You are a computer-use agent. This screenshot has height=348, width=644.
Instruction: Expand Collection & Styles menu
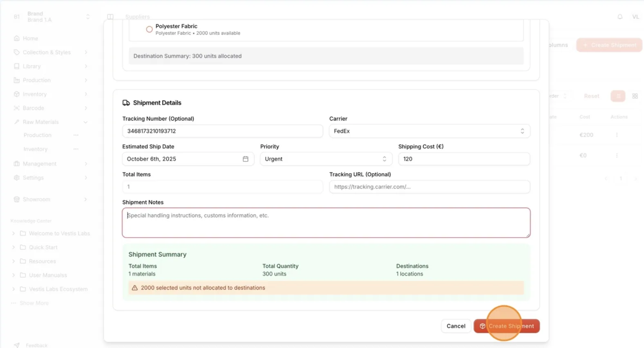51,52
